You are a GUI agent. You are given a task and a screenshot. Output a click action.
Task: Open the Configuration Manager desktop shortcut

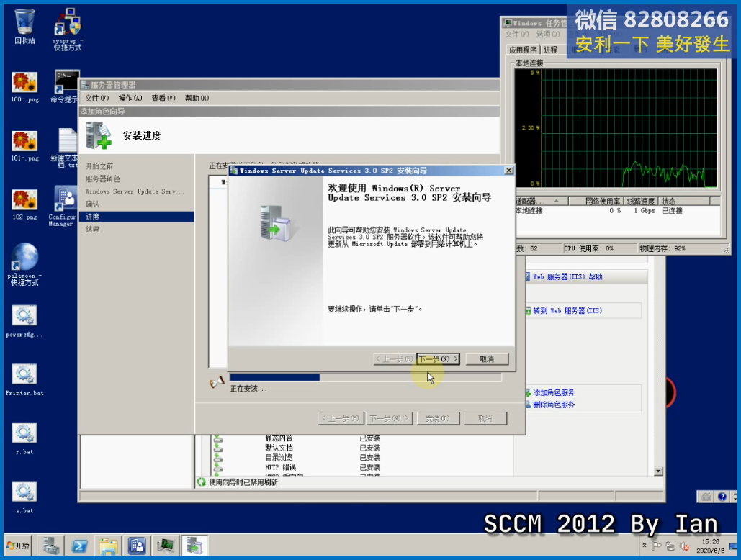point(63,207)
